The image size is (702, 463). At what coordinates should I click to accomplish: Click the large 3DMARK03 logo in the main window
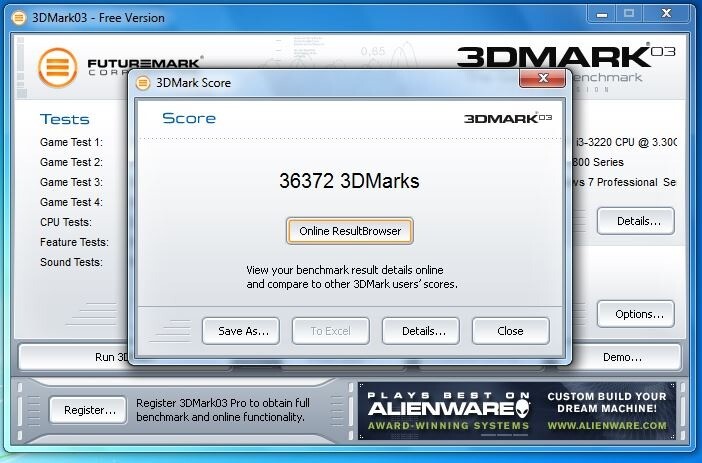(566, 56)
